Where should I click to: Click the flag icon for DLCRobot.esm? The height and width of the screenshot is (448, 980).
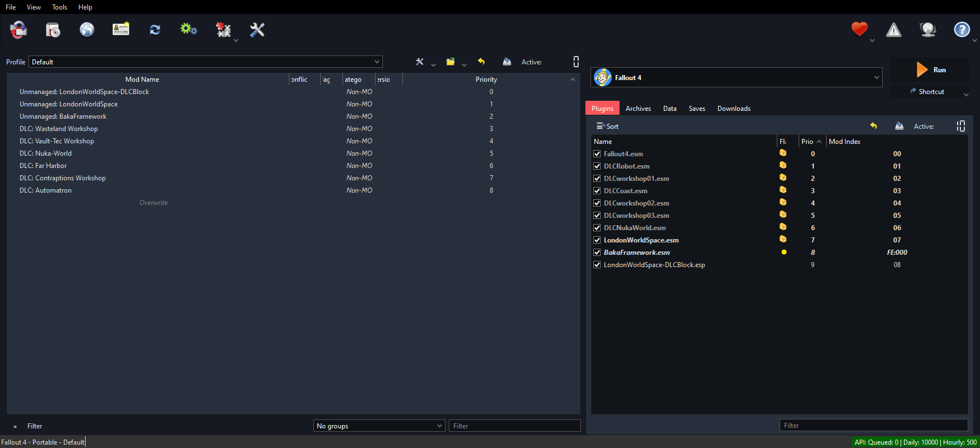click(783, 165)
